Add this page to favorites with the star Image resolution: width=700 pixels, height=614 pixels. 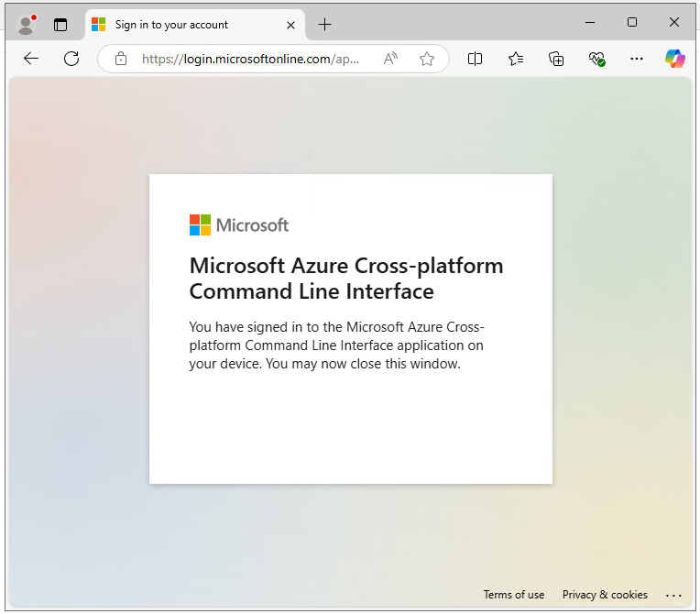click(x=427, y=59)
